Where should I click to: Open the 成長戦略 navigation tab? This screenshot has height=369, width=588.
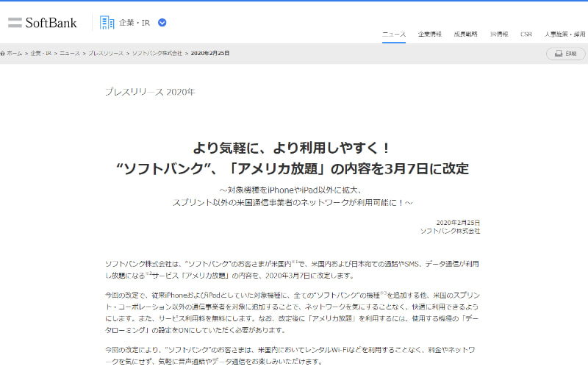(x=465, y=34)
